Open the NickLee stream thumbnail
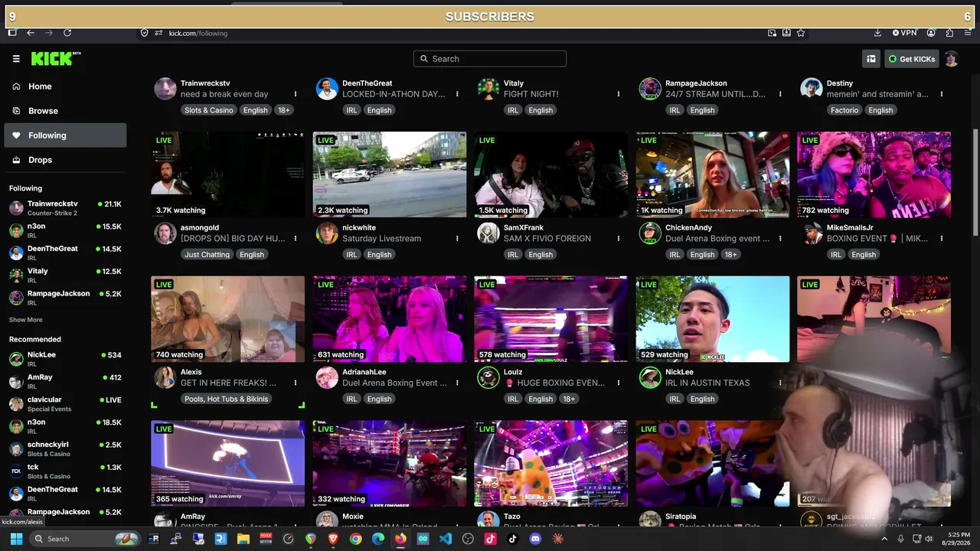This screenshot has height=551, width=980. click(x=713, y=319)
